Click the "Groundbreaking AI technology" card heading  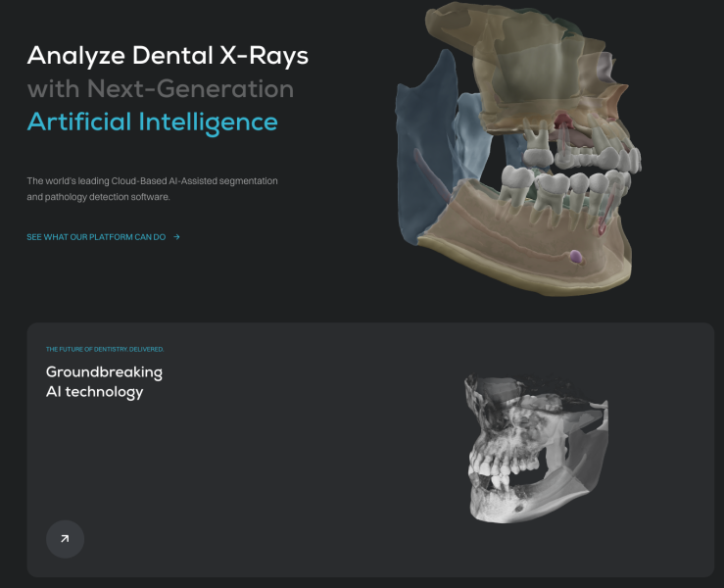(104, 382)
